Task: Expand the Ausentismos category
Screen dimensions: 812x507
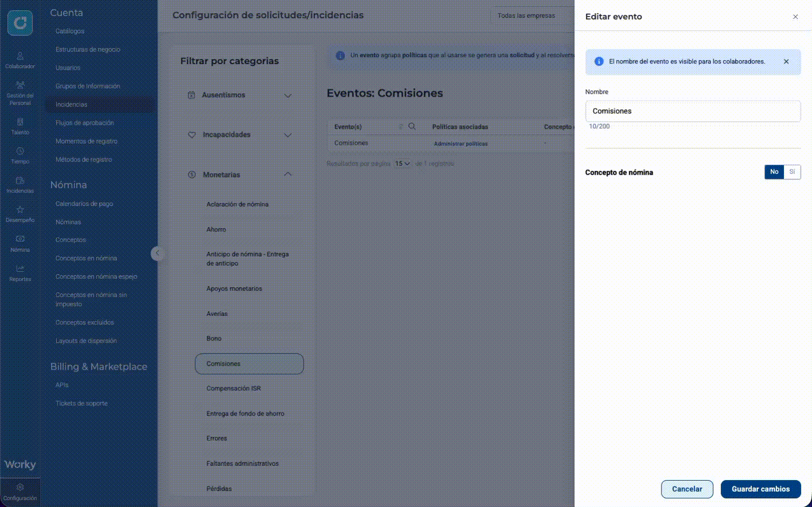Action: (288, 96)
